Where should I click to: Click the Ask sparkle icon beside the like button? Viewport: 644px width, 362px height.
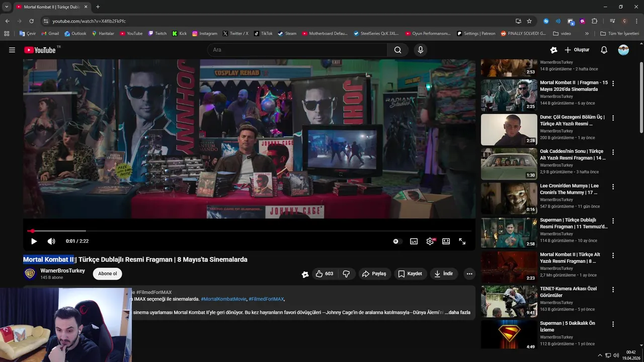pos(305,274)
